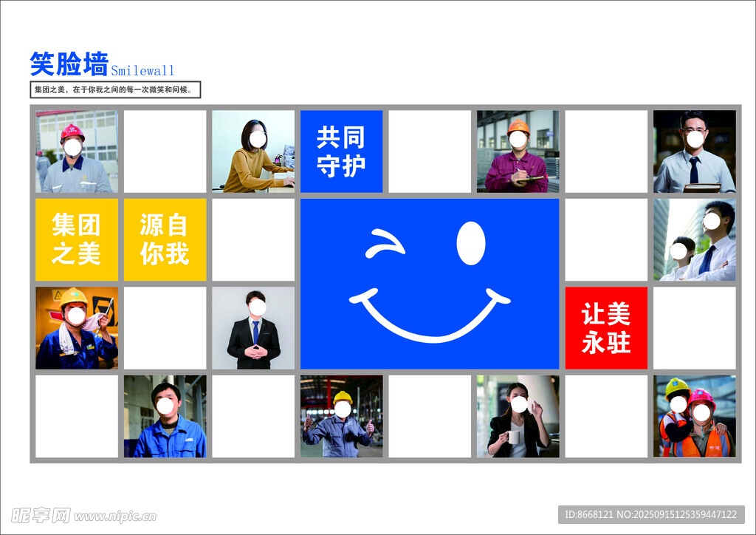Click the slogan text box under the title

click(x=115, y=90)
